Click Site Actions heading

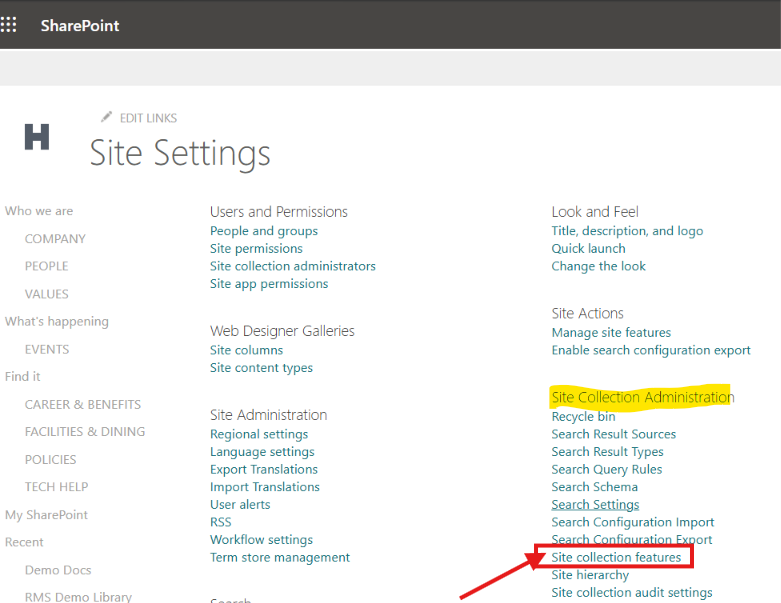[x=587, y=314]
